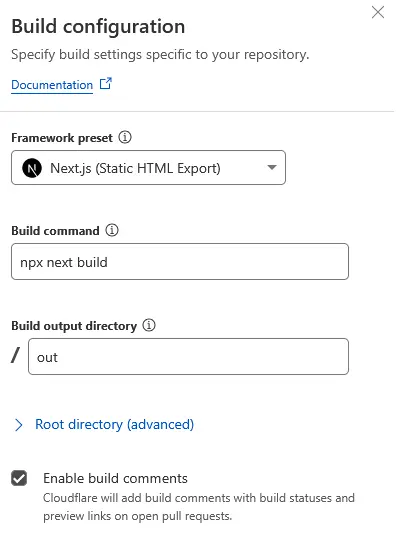Click the Build command label
This screenshot has height=538, width=398.
click(x=55, y=231)
